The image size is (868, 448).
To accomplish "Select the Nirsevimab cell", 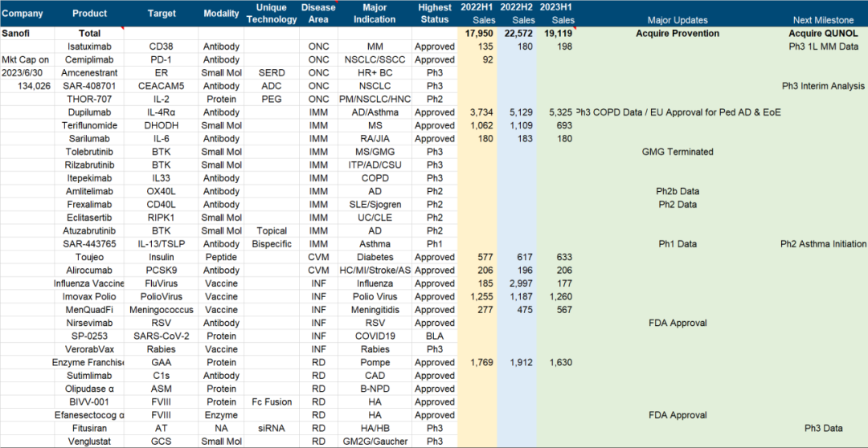I will (x=89, y=323).
